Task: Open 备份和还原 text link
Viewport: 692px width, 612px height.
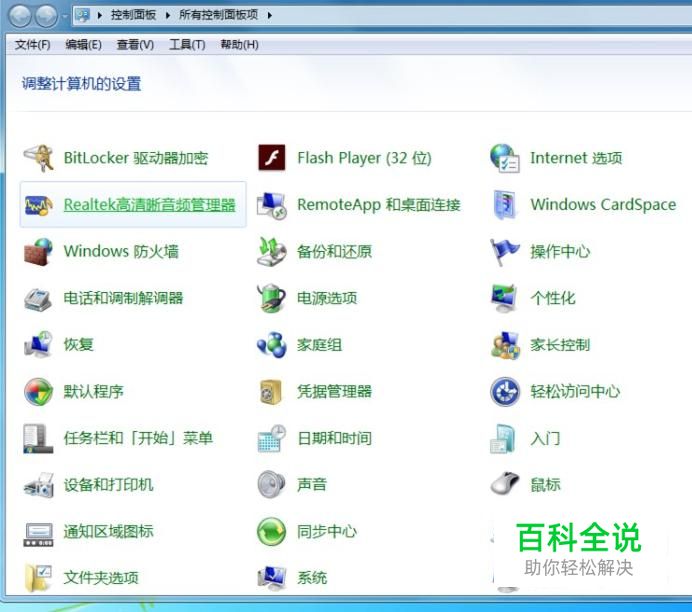Action: (335, 252)
